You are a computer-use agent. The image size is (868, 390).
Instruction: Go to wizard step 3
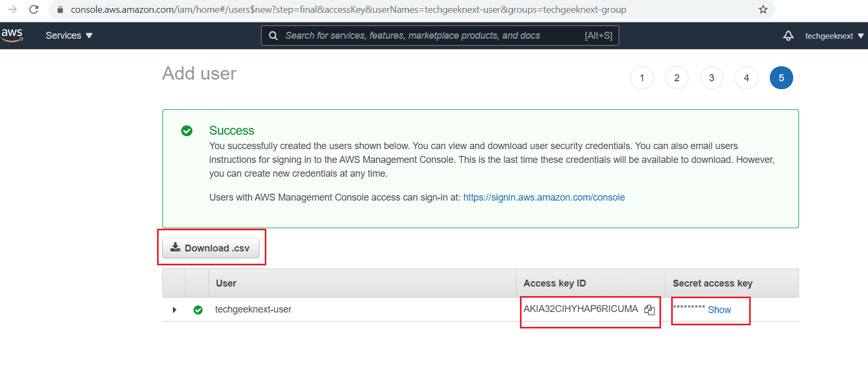click(x=711, y=78)
